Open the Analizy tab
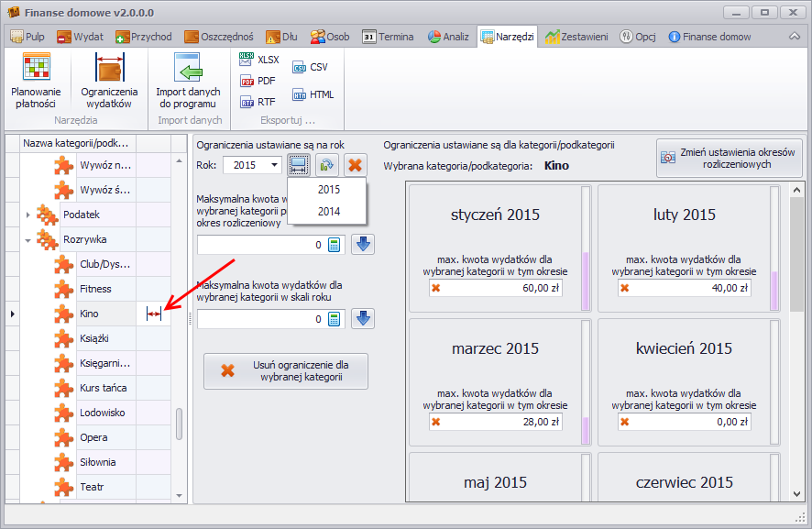 pyautogui.click(x=447, y=37)
